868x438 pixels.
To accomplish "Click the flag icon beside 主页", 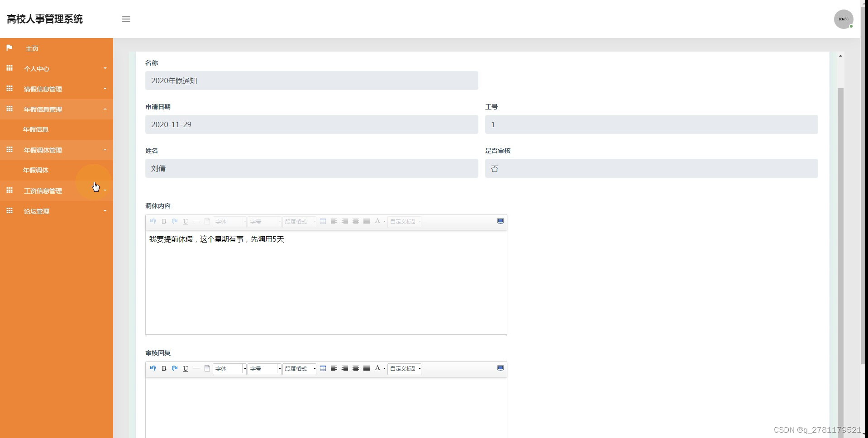I will (x=10, y=48).
